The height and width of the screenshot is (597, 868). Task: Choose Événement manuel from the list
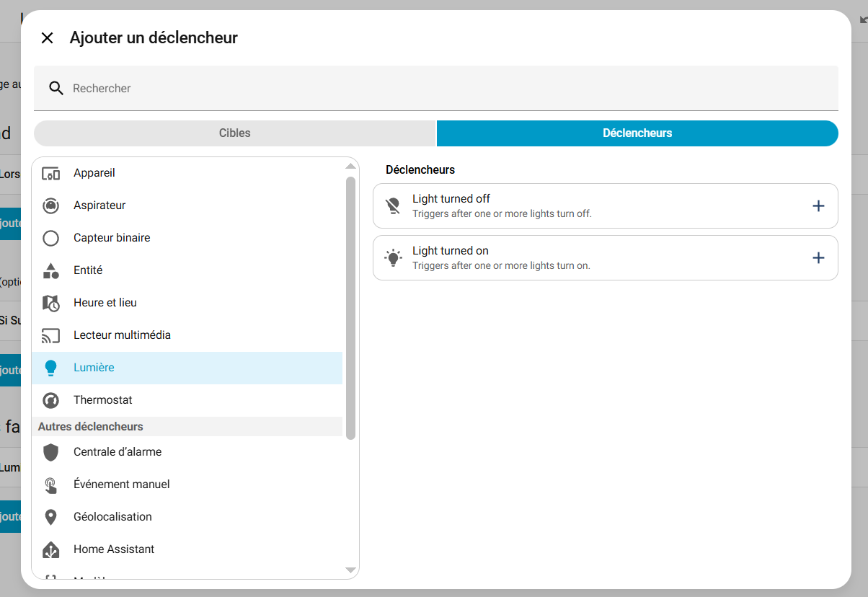(x=122, y=485)
